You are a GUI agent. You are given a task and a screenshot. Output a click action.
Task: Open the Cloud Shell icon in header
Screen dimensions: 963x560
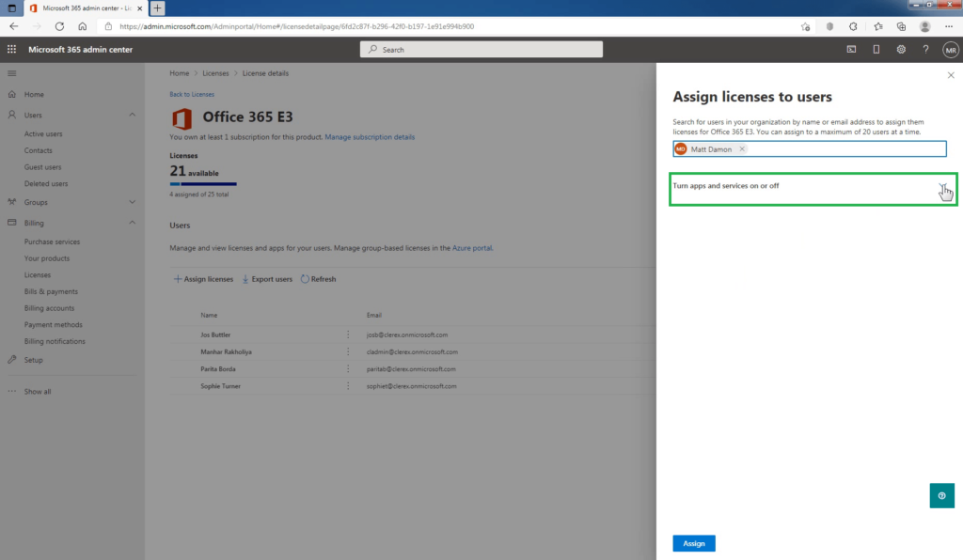tap(851, 49)
